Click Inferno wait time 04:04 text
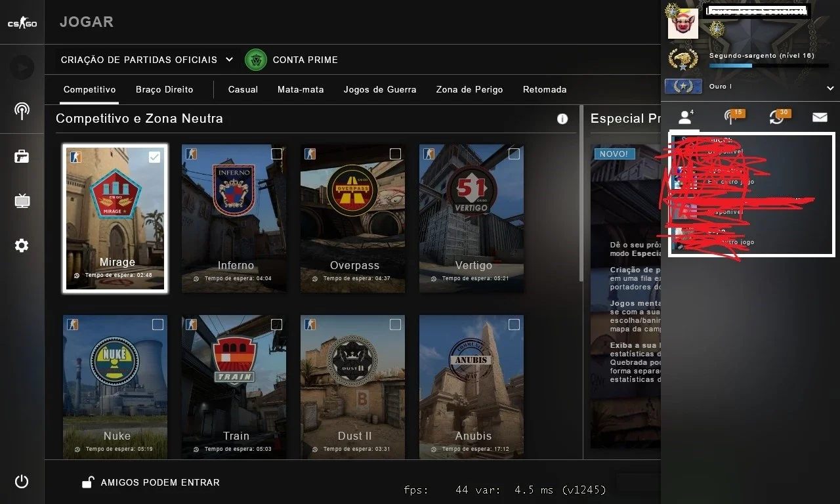The image size is (840, 504). (x=238, y=278)
